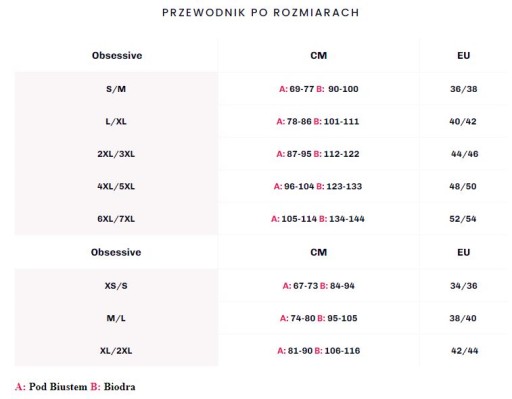512x399 pixels.
Task: Click the measurement A: 105-114 B: 134-144
Action: pos(318,219)
